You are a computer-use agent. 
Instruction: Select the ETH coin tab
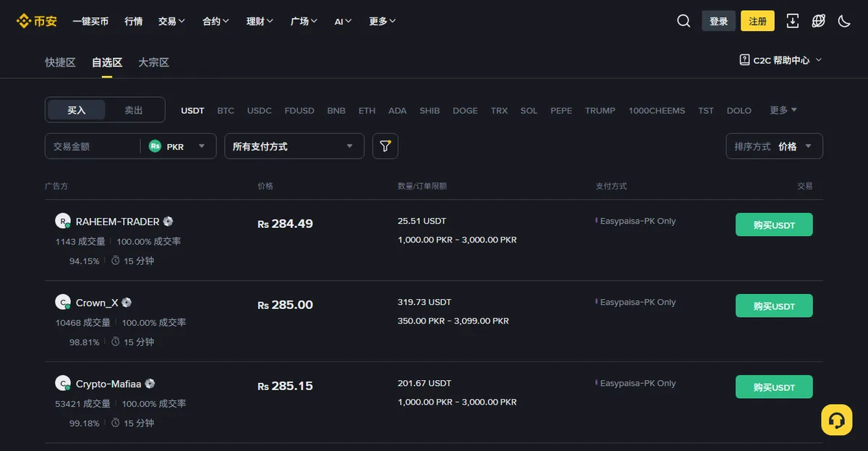[x=367, y=111]
